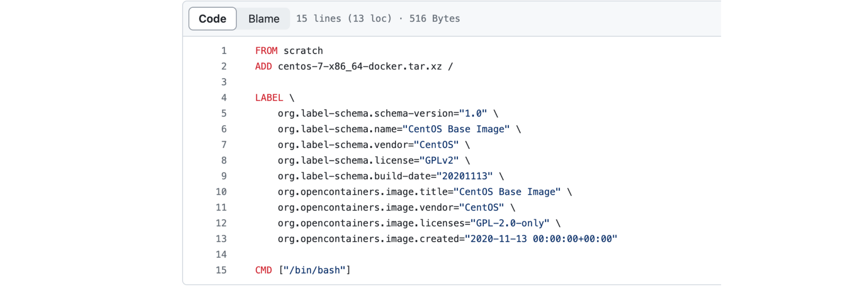
Task: Click the word 'scratch'
Action: [x=303, y=51]
